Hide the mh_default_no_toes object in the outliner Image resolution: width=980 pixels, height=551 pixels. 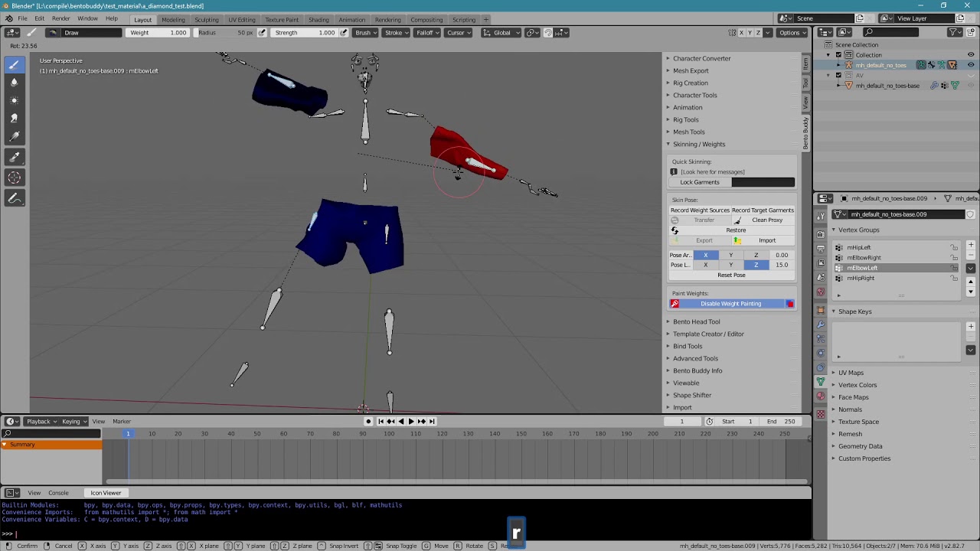[x=971, y=65]
